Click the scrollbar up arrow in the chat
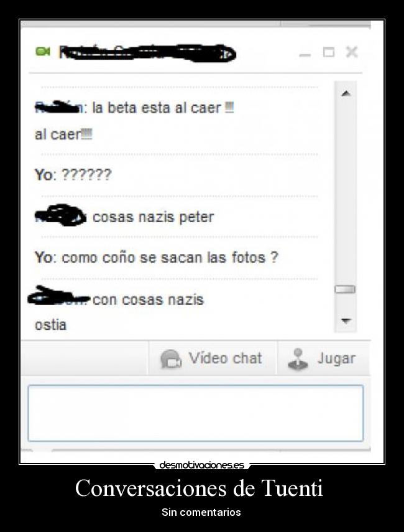Screen dimensions: 404x532 (x=346, y=93)
